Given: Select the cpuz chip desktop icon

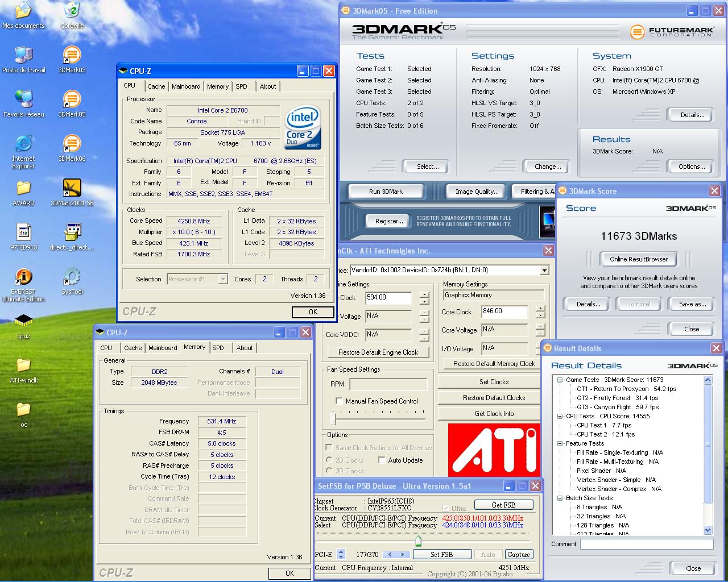Looking at the screenshot, I should [23, 326].
